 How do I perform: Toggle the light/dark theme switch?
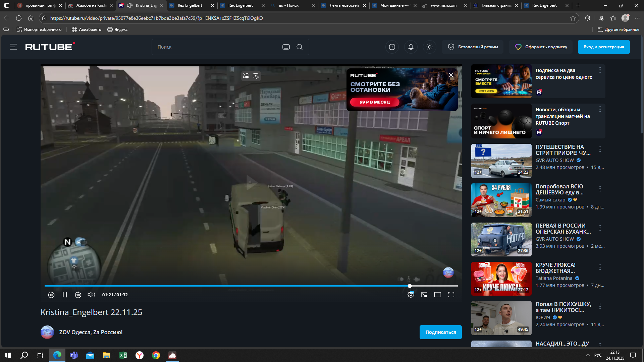click(430, 47)
